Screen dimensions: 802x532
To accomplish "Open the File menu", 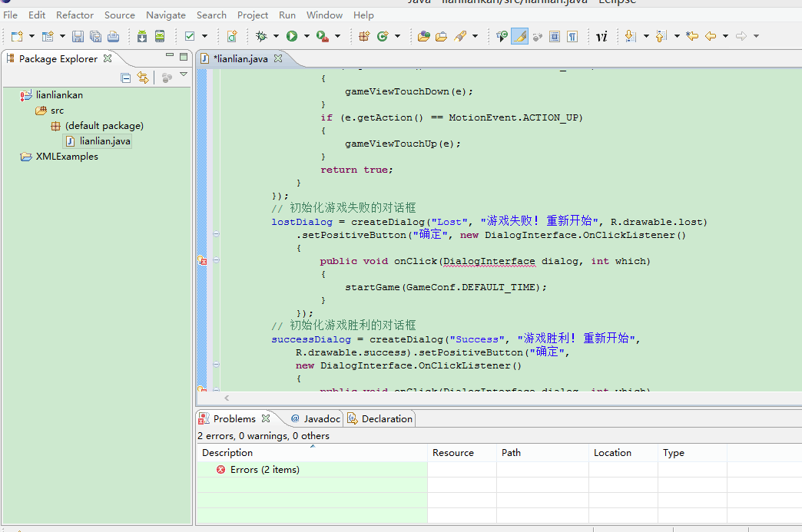I will 10,15.
